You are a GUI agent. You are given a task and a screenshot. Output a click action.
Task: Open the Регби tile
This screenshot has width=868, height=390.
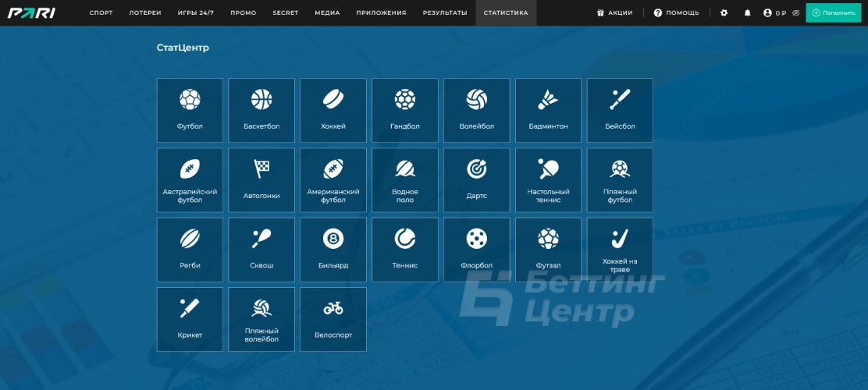click(190, 250)
